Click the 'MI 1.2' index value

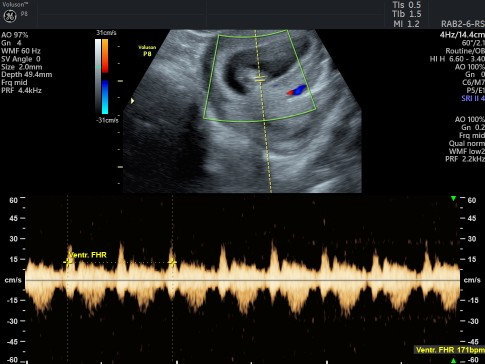coord(407,24)
